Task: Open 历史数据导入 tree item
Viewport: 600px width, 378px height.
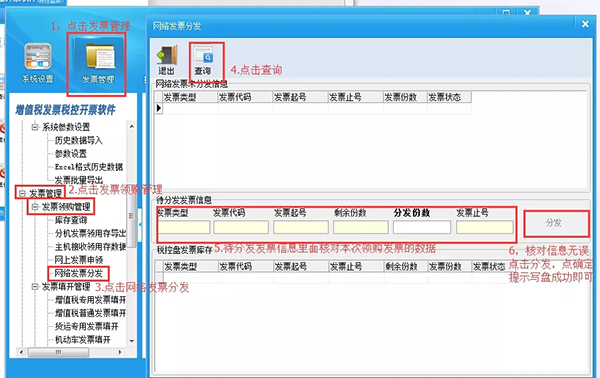Action: click(78, 140)
